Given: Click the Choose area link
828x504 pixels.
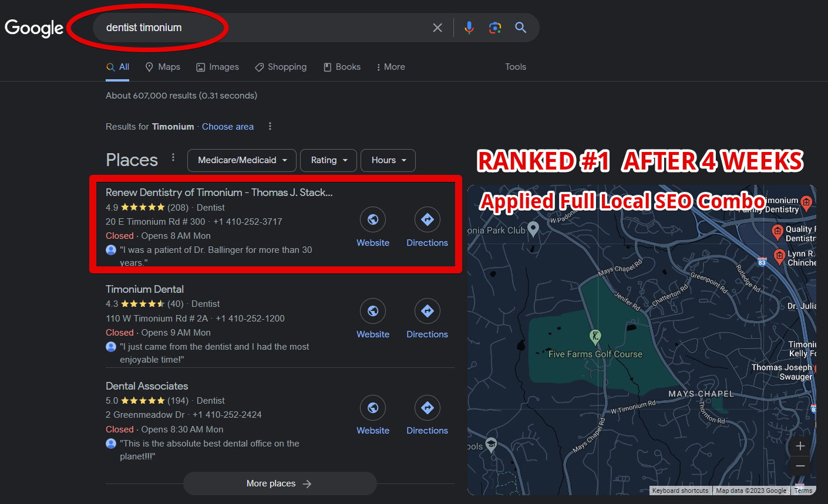Looking at the screenshot, I should tap(228, 127).
